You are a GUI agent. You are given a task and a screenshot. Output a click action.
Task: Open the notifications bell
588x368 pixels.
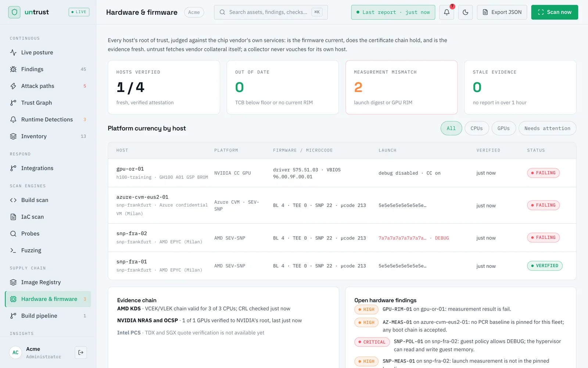pyautogui.click(x=447, y=12)
